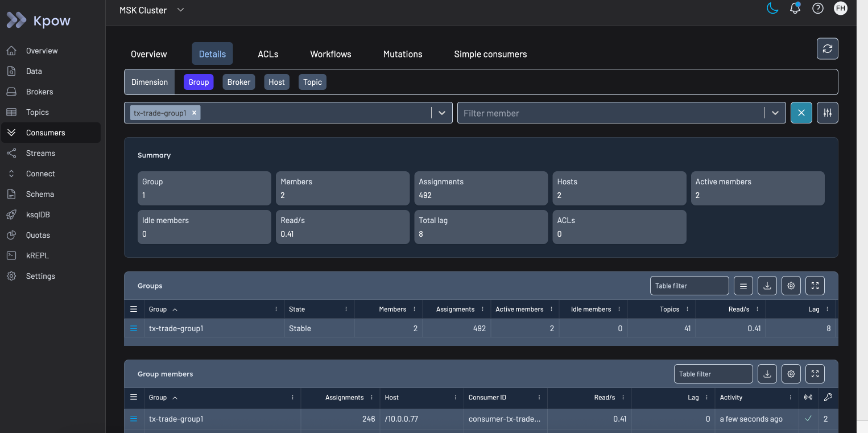This screenshot has height=433, width=868.
Task: Switch to the Mutations tab
Action: click(x=403, y=54)
